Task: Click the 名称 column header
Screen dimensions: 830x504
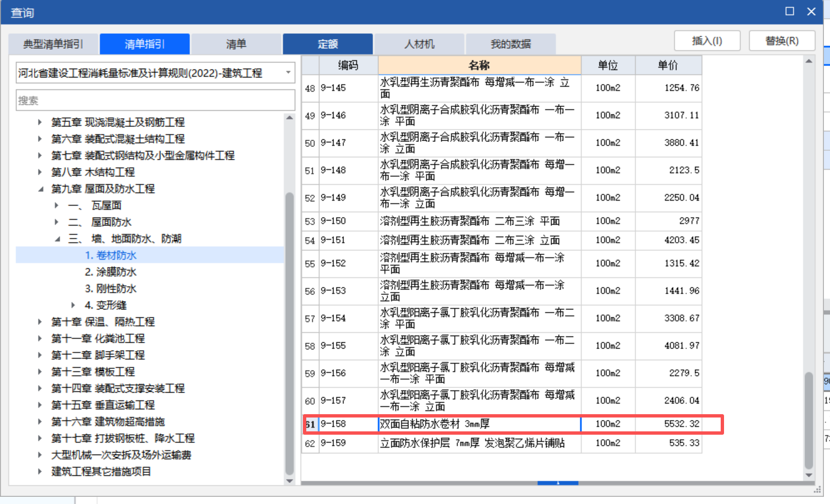Action: (479, 65)
